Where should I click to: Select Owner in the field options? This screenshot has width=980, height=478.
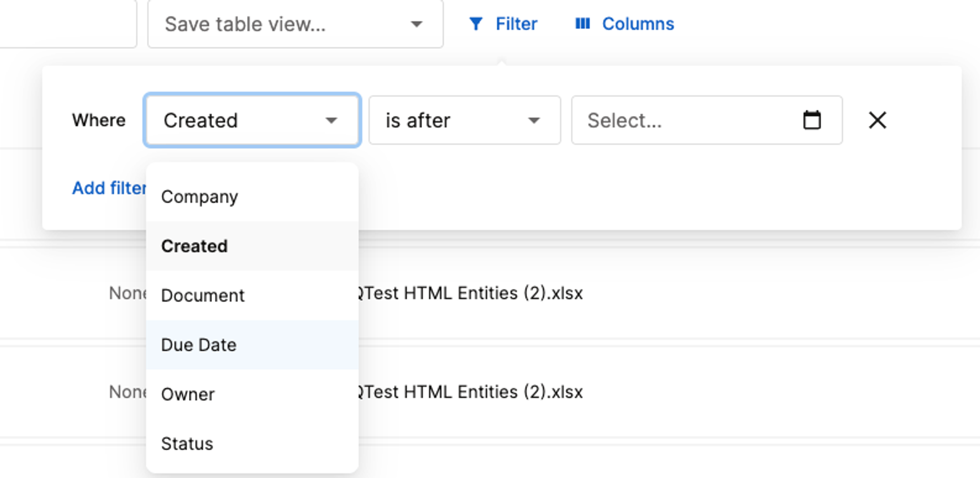[252, 394]
